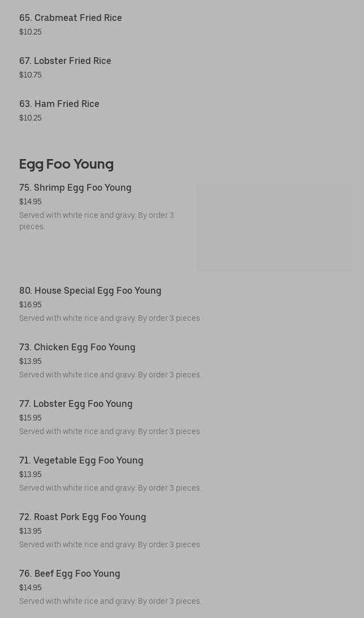
Task: Select 80. House Special Egg Foo Young
Action: click(x=90, y=291)
